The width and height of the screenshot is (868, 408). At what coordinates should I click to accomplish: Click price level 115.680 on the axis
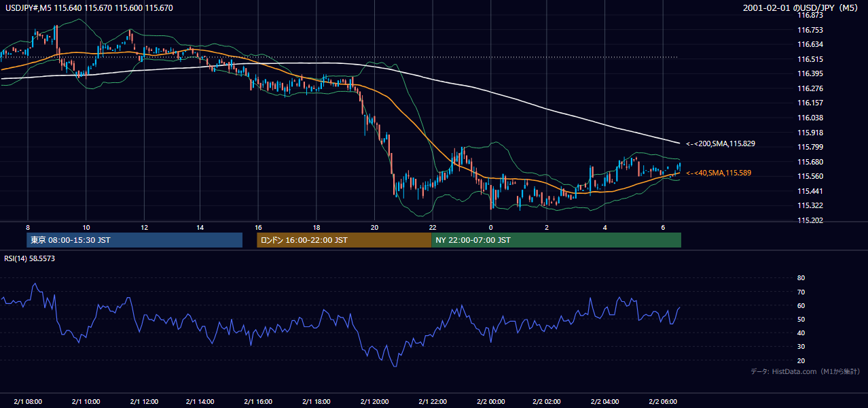point(810,162)
